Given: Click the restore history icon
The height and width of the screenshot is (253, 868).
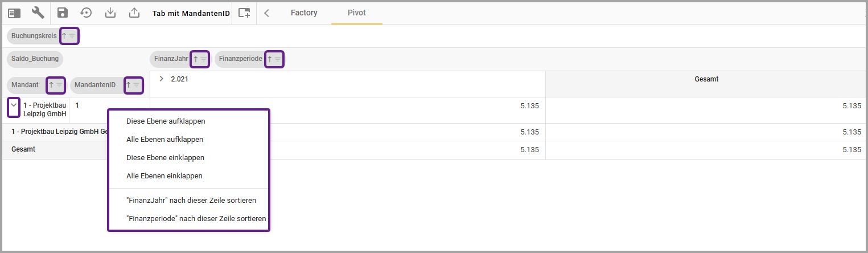Looking at the screenshot, I should tap(86, 13).
